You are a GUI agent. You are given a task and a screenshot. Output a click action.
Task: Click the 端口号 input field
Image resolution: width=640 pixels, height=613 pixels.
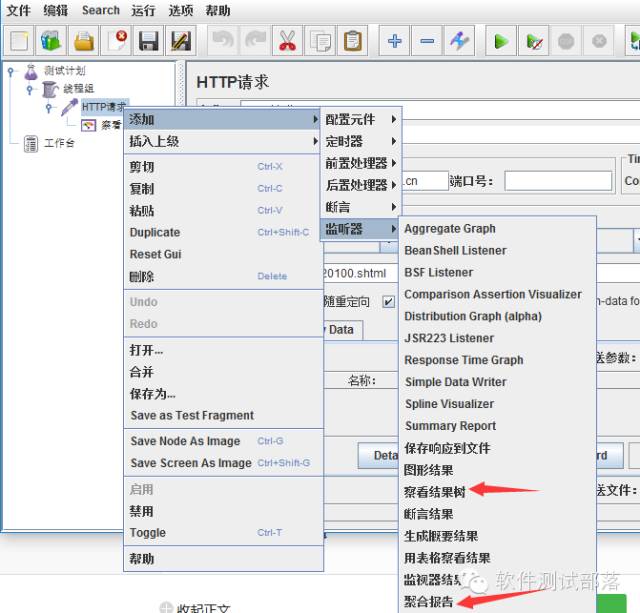coord(557,181)
